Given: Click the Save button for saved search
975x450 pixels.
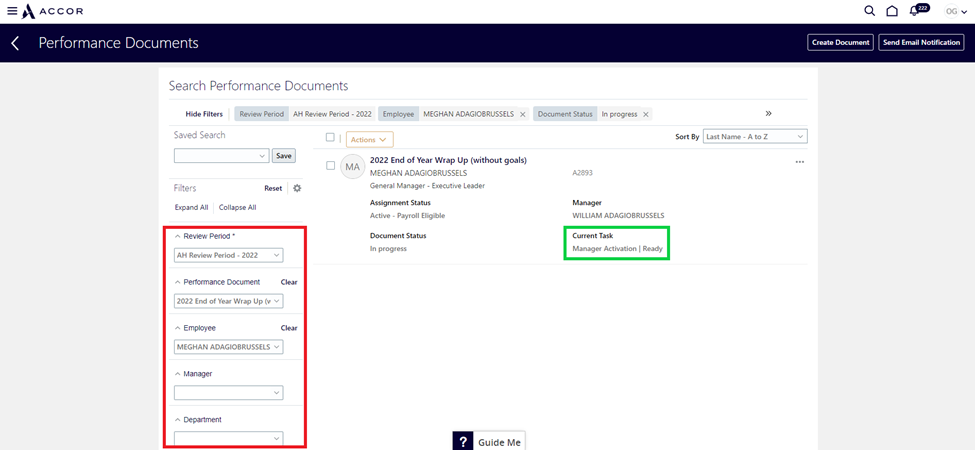Looking at the screenshot, I should point(284,155).
